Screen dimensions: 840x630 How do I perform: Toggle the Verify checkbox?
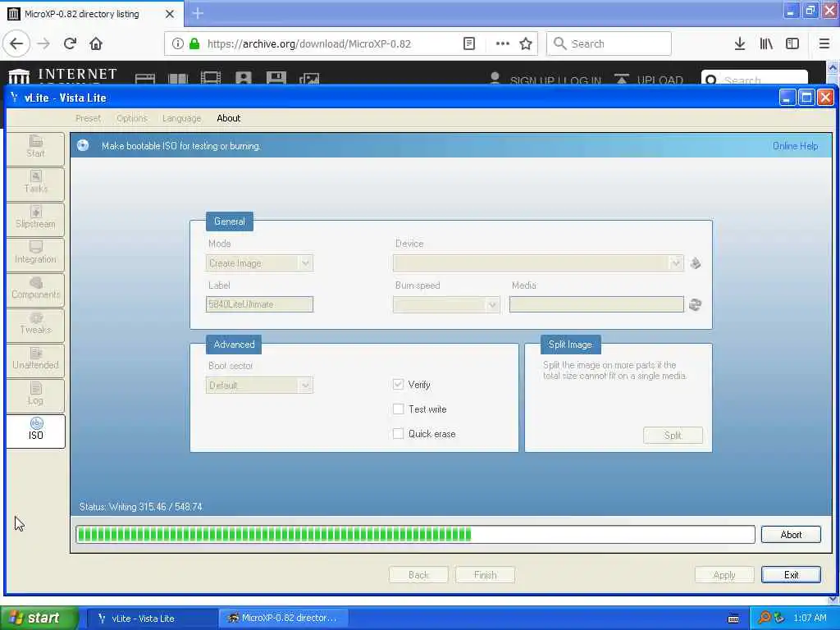(x=398, y=385)
